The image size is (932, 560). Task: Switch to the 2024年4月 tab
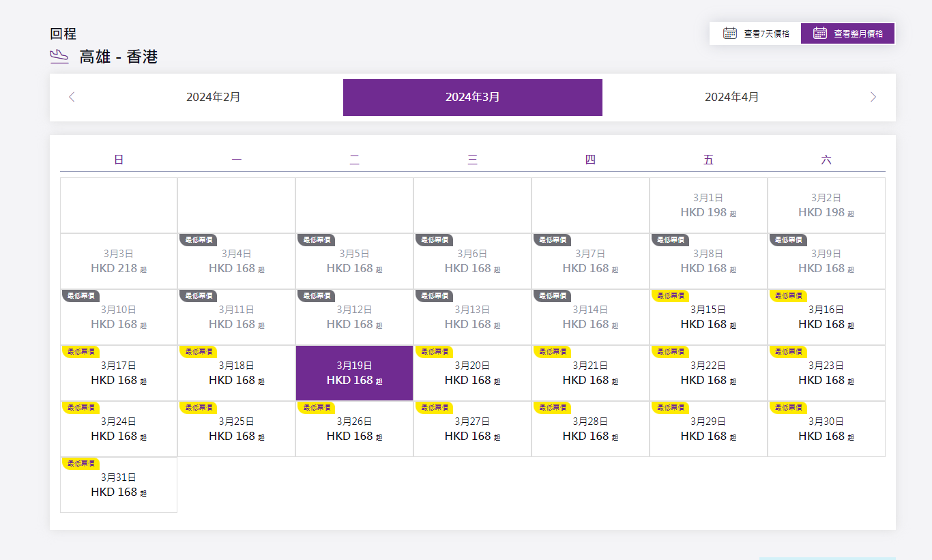click(731, 97)
